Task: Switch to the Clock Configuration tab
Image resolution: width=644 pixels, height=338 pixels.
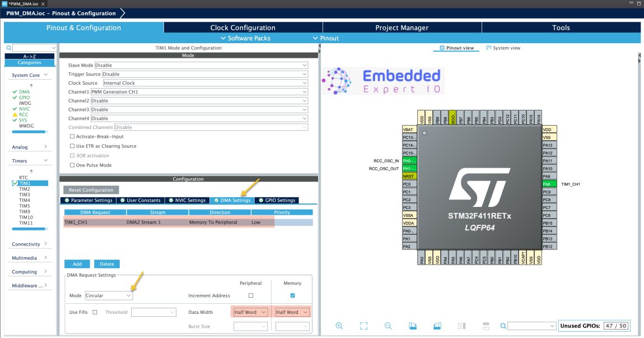Action: pos(243,27)
